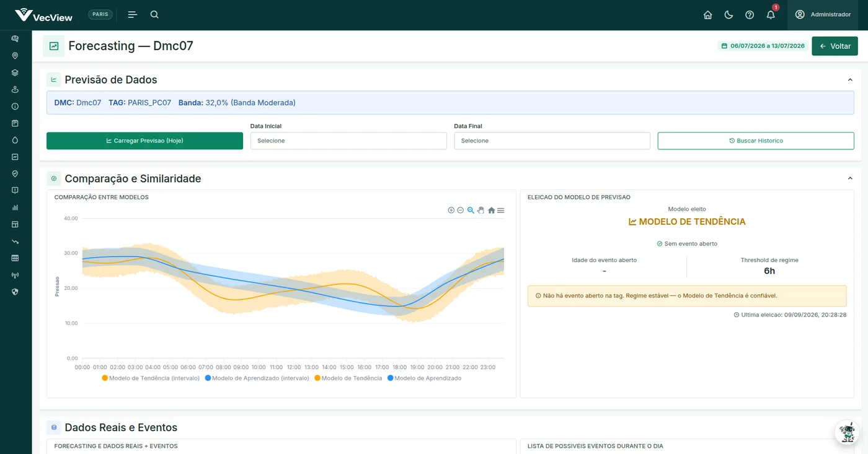
Task: Click the Voltar button
Action: coord(835,46)
